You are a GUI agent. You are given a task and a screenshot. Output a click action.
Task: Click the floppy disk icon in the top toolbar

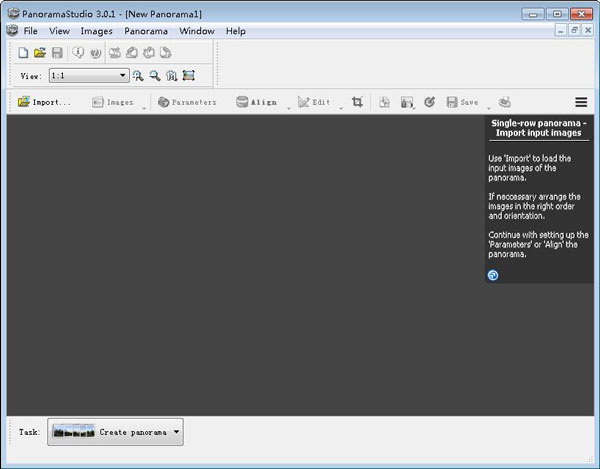coord(57,53)
